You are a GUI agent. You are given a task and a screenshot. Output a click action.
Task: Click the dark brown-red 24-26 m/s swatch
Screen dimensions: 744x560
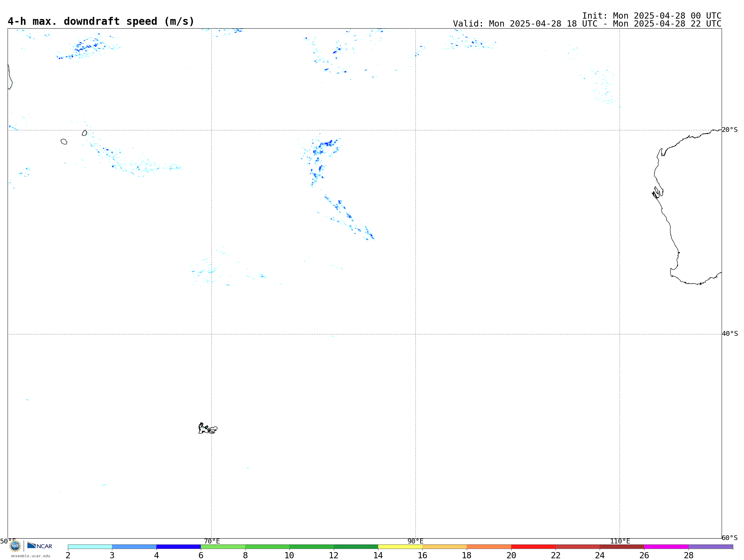622,547
